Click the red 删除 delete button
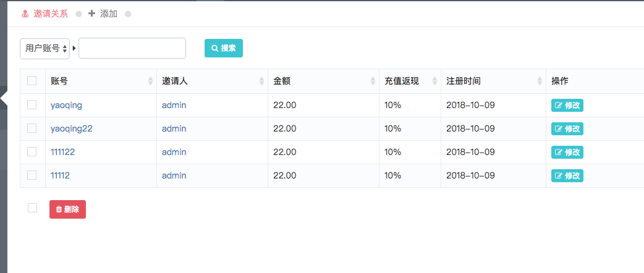This screenshot has width=644, height=273. click(68, 209)
